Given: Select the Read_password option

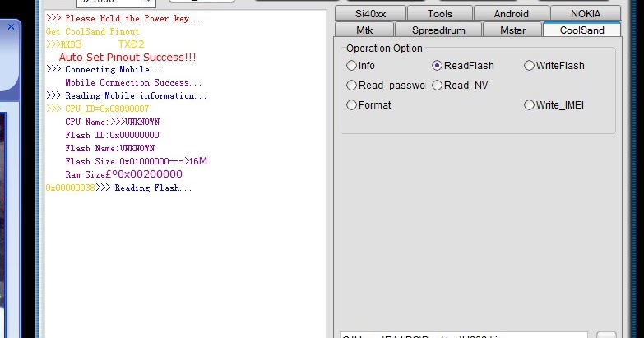Looking at the screenshot, I should [386, 86].
